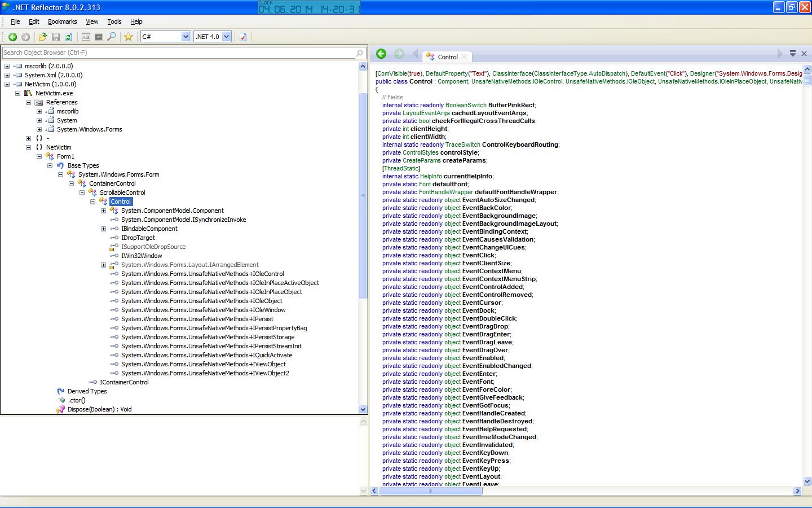Go back using code pane green arrow

click(381, 54)
